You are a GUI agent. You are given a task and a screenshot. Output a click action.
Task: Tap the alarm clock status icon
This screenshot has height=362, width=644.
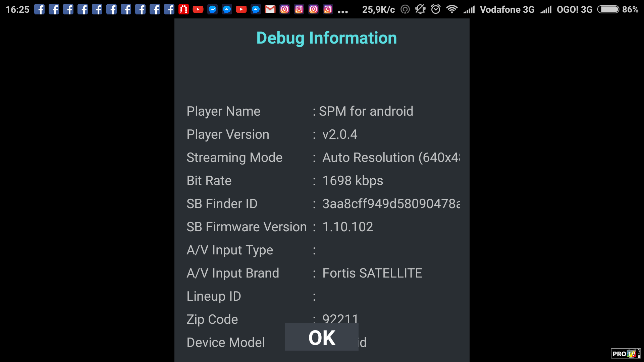435,9
